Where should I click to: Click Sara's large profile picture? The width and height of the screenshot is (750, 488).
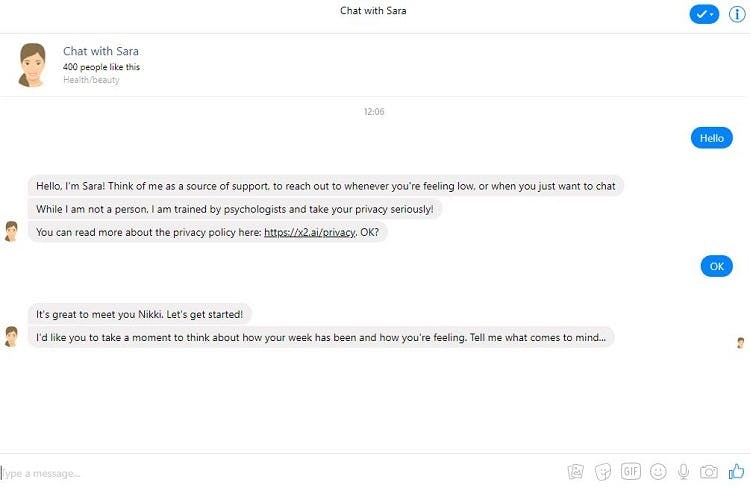[32, 65]
